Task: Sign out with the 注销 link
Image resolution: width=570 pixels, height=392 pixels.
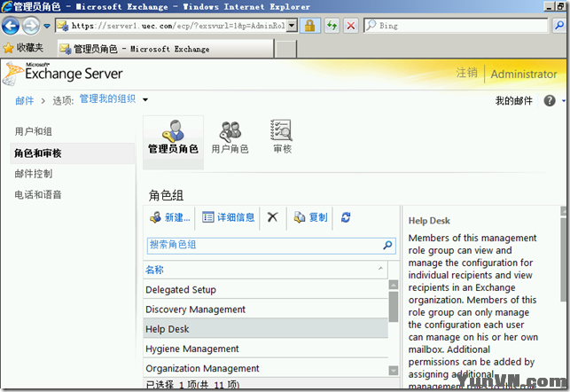Action: (x=467, y=73)
